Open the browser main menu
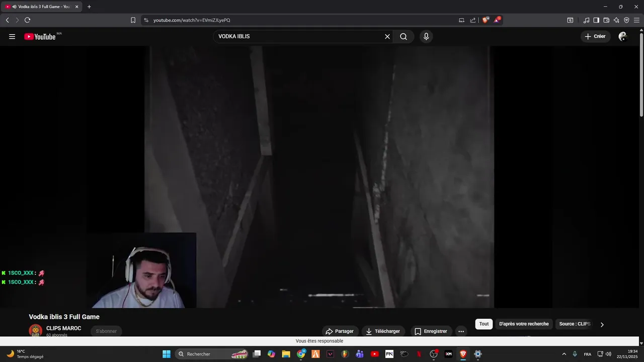 (x=636, y=20)
